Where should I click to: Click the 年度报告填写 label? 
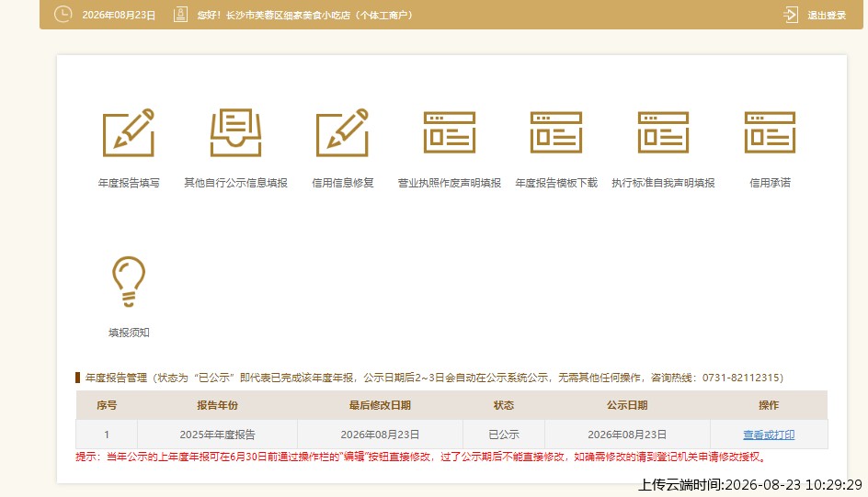[129, 183]
